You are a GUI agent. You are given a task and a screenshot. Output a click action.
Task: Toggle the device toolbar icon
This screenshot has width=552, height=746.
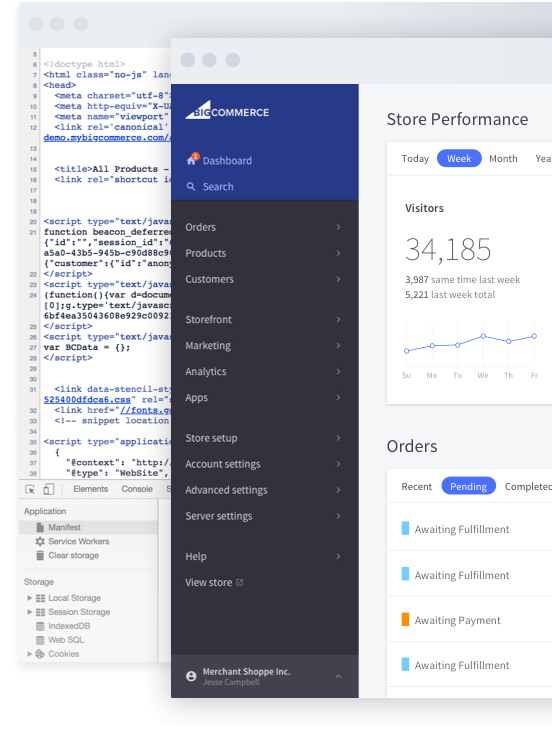point(49,489)
